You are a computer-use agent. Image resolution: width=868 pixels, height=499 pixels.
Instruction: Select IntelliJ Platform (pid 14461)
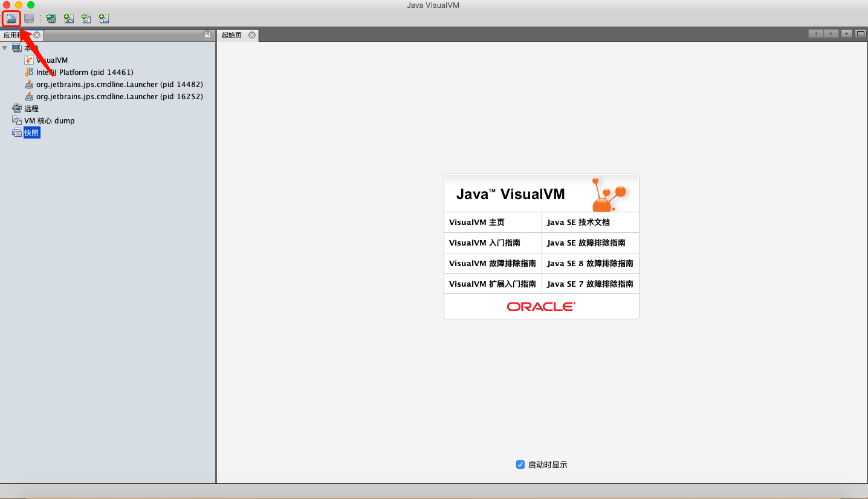pos(85,72)
